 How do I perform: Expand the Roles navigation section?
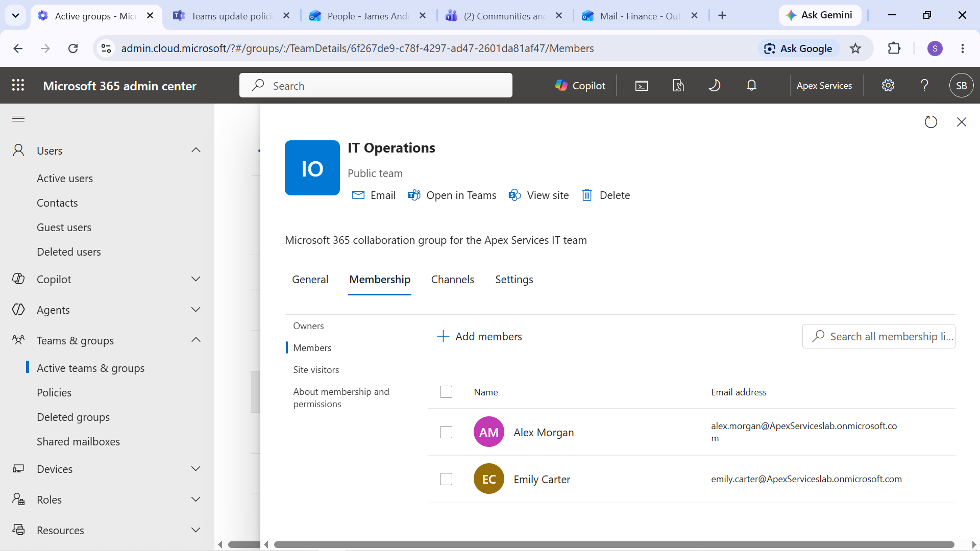[196, 499]
